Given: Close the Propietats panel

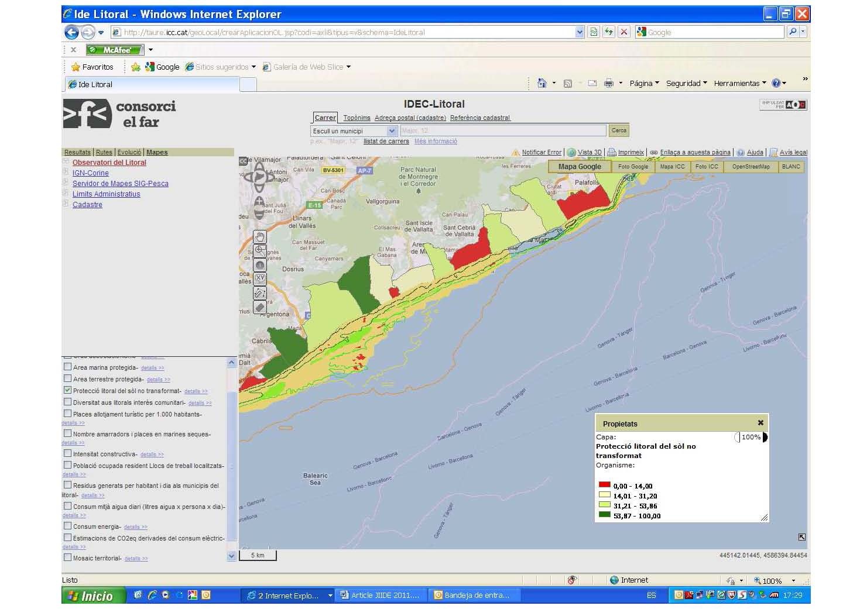Looking at the screenshot, I should coord(760,422).
